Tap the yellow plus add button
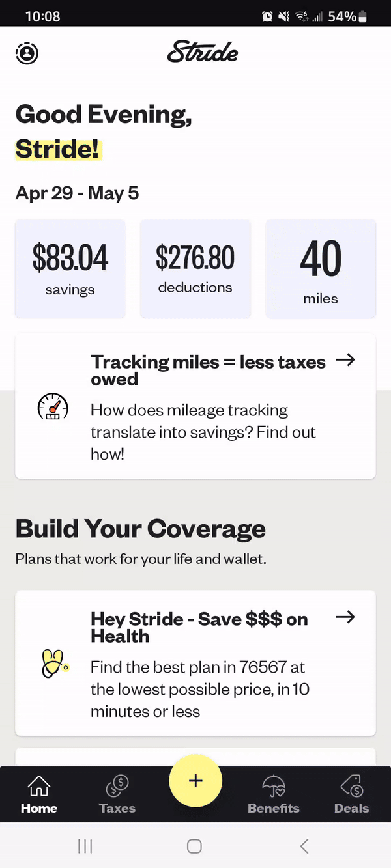Viewport: 391px width, 868px height. coord(195,781)
